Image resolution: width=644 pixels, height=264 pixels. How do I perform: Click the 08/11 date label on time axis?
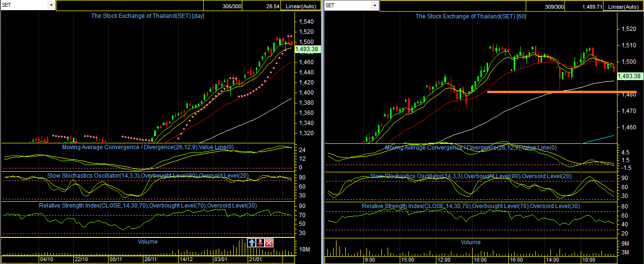[116, 260]
